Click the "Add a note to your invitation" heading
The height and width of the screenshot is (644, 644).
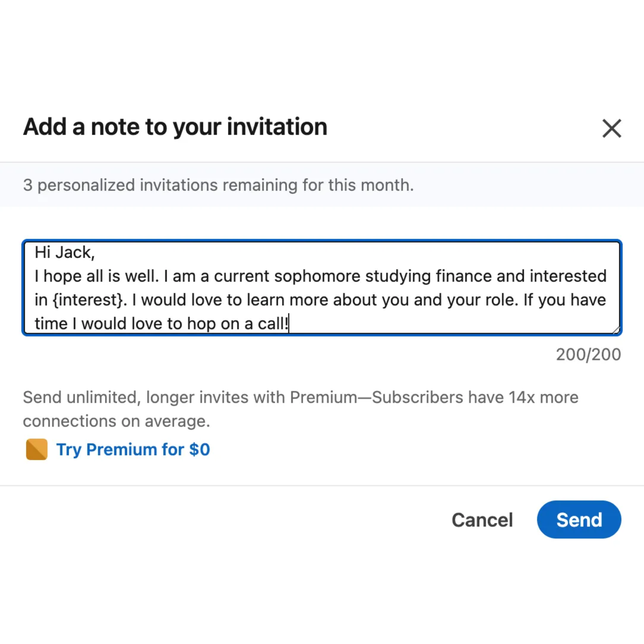coord(175,127)
